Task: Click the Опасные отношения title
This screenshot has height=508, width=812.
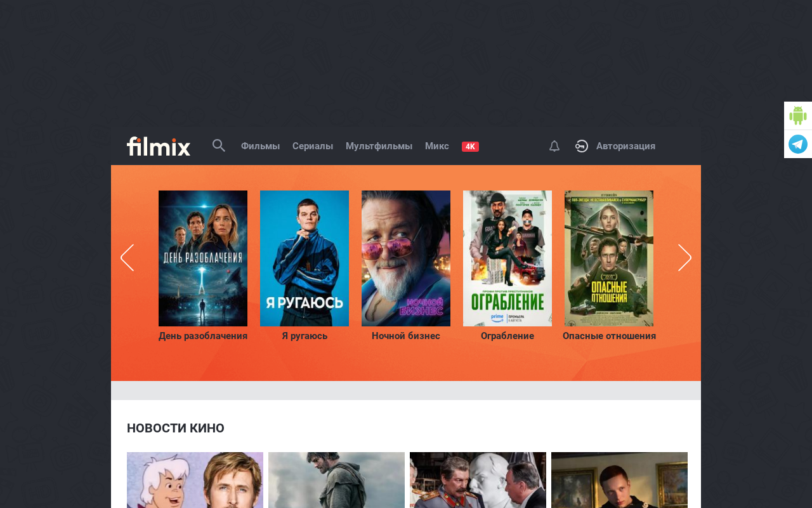Action: tap(609, 336)
